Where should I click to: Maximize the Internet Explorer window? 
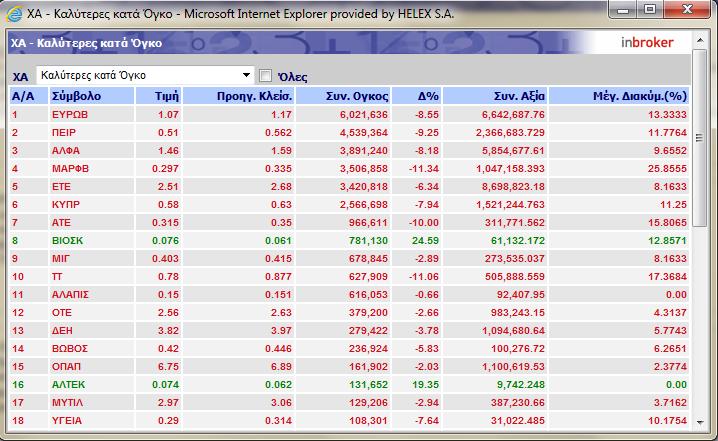tap(649, 10)
